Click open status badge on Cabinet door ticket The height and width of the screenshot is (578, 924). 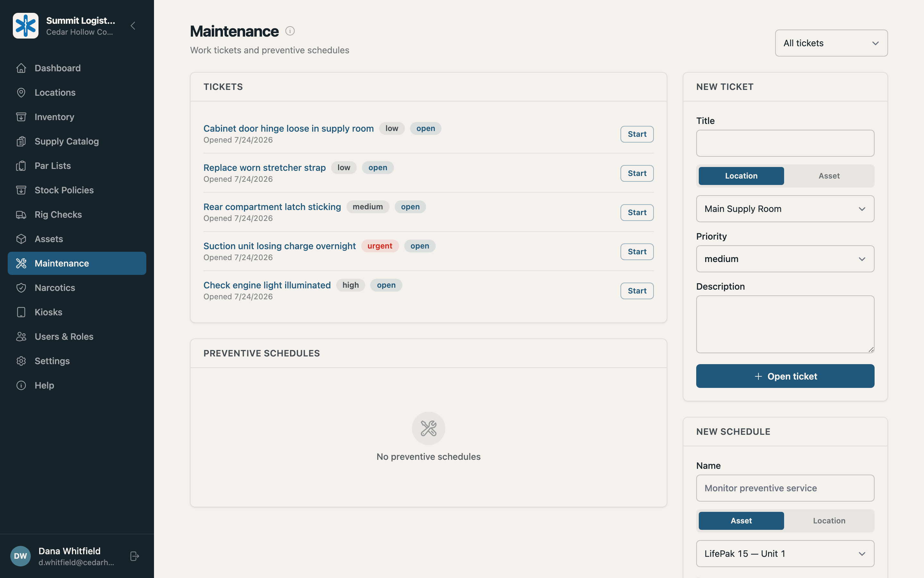point(425,128)
